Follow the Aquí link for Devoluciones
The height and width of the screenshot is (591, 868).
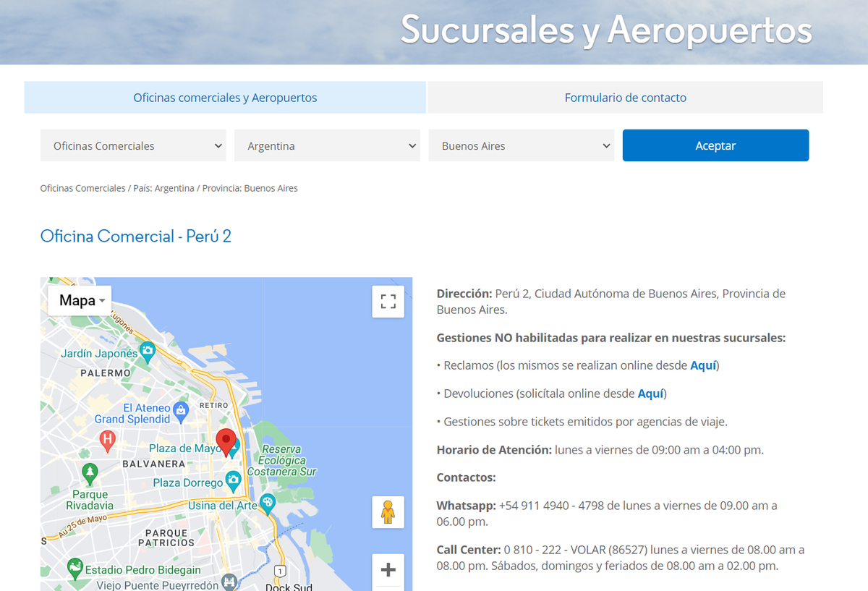(650, 394)
